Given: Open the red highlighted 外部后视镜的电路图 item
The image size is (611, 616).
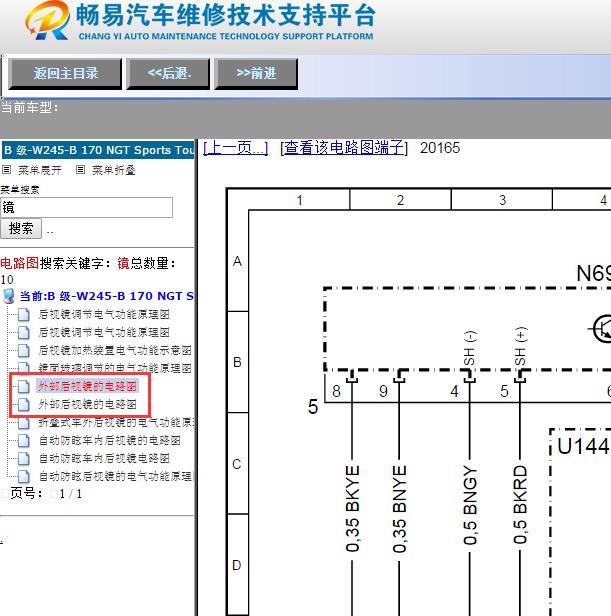Looking at the screenshot, I should [87, 386].
